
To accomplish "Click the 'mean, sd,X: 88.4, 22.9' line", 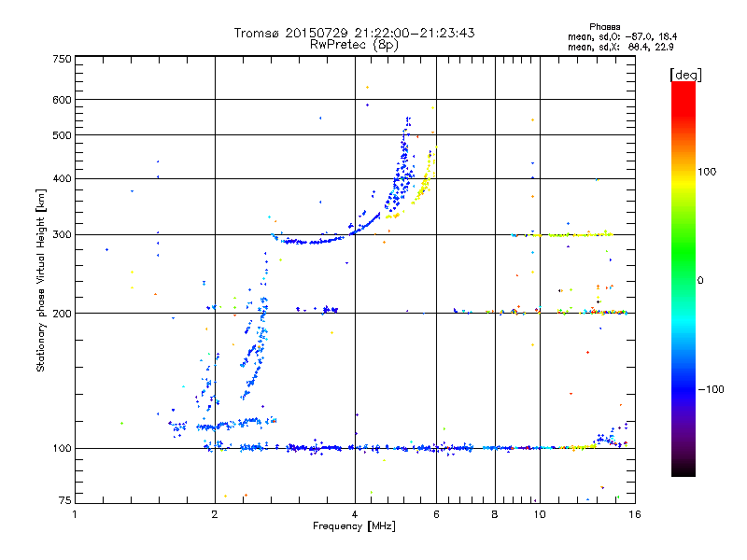I will click(x=620, y=47).
